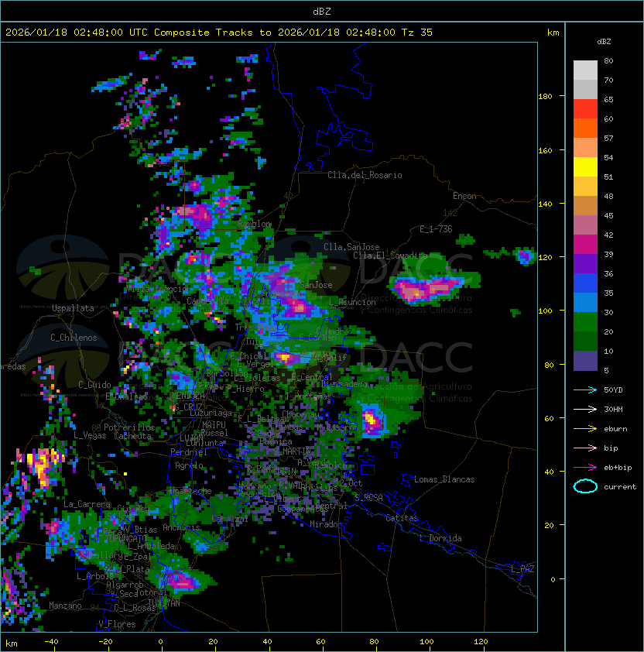Click the 'dBZ' title at the top

322,11
